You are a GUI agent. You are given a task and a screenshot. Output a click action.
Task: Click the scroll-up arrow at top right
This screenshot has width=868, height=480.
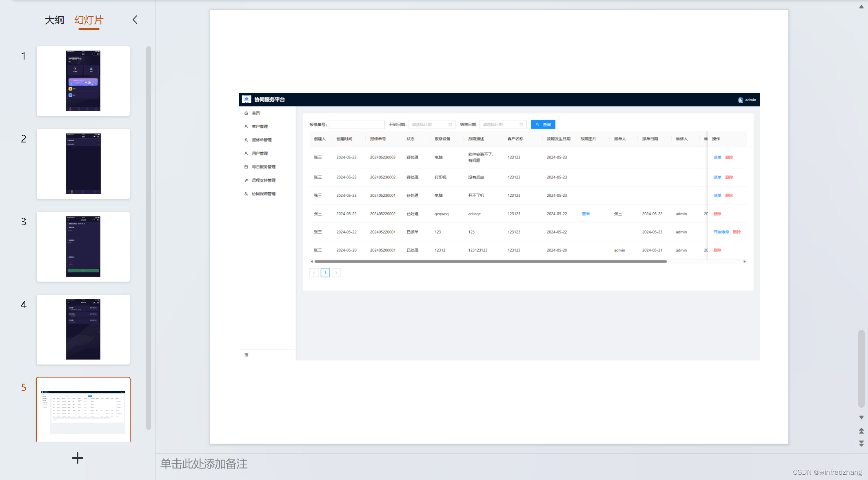coord(861,7)
